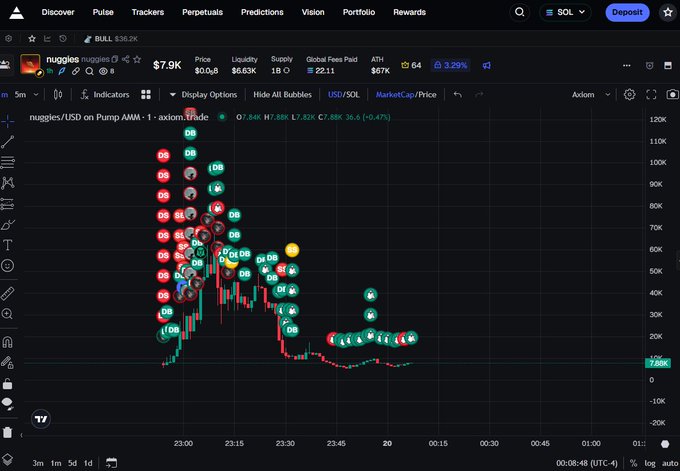Select the 1d timeframe shortcut
680x471 pixels.
[x=88, y=463]
